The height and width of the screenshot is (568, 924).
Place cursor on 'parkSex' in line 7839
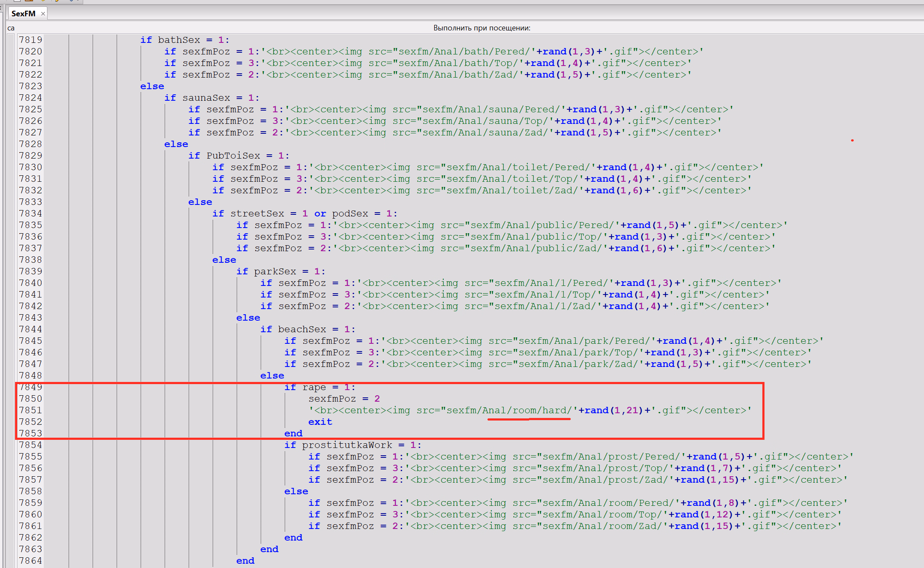275,271
